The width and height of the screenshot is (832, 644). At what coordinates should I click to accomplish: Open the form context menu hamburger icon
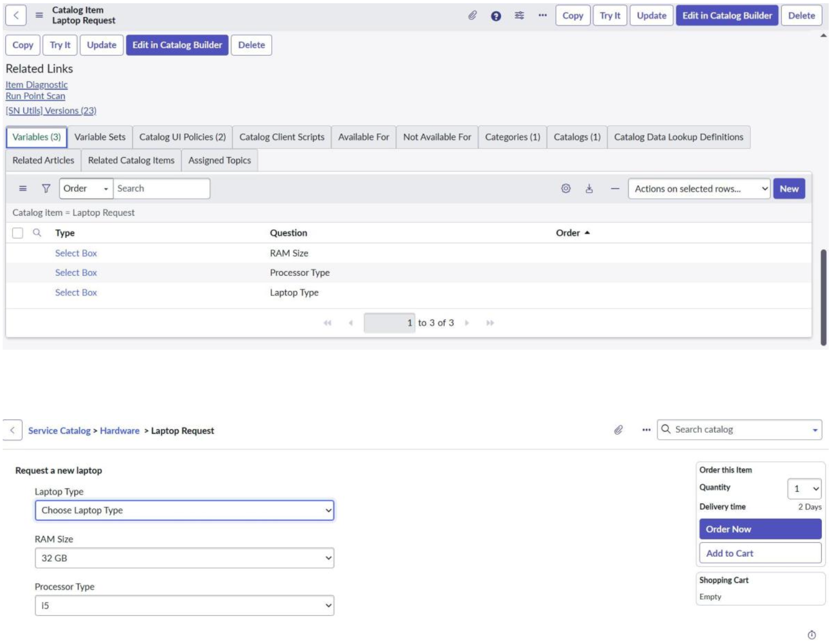click(x=39, y=15)
